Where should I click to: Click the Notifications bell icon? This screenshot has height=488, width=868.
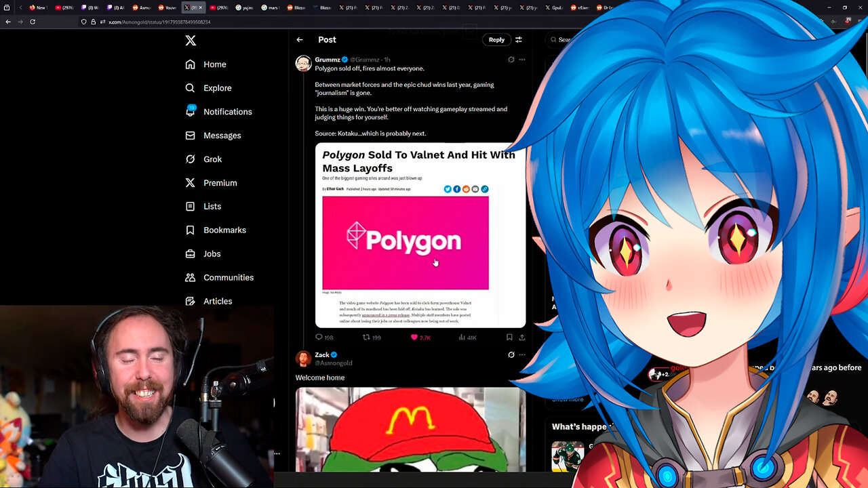pyautogui.click(x=191, y=112)
